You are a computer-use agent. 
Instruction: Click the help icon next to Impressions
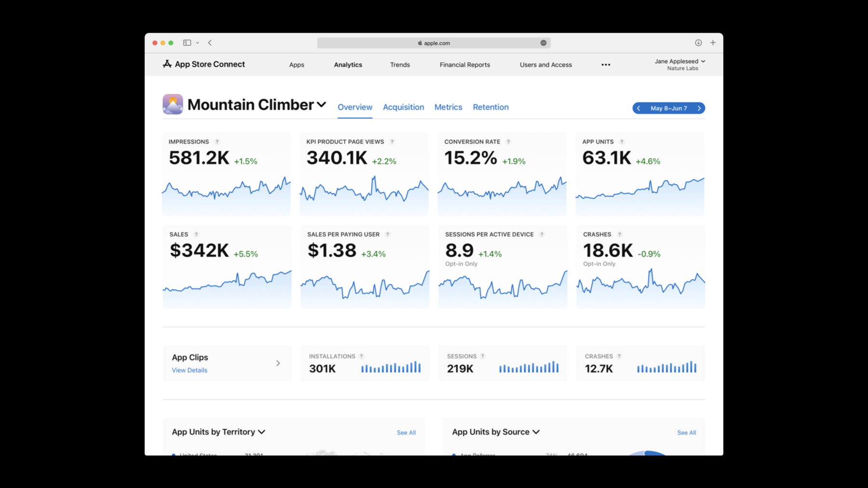pos(217,142)
